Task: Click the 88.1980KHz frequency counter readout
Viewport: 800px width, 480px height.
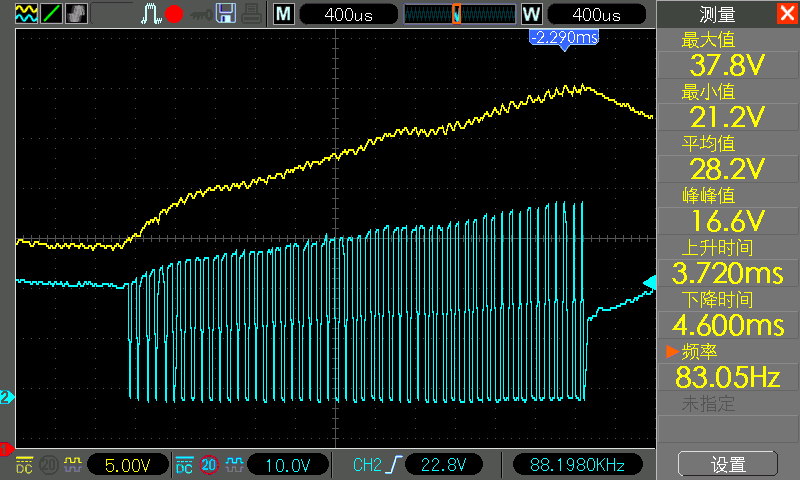Action: tap(578, 465)
